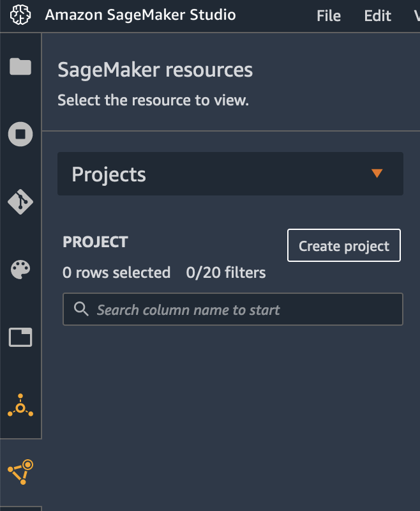
Task: Click the 0 rows selected label
Action: 116,273
